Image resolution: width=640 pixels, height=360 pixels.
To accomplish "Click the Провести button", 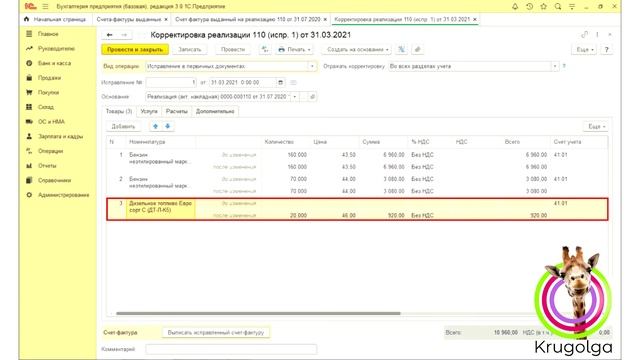I will pos(233,49).
